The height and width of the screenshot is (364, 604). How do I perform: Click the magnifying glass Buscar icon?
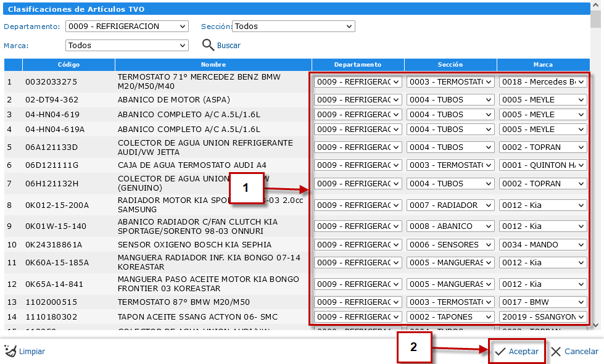click(x=208, y=45)
